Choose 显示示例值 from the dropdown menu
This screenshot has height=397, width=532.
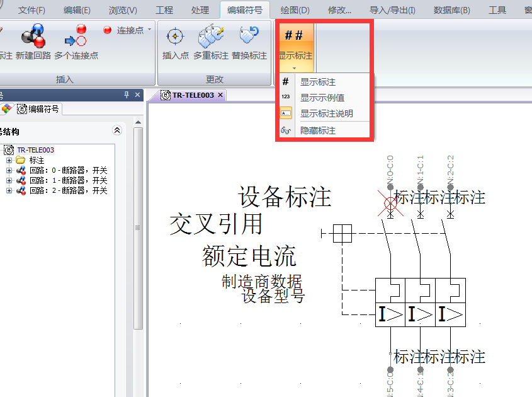point(322,98)
